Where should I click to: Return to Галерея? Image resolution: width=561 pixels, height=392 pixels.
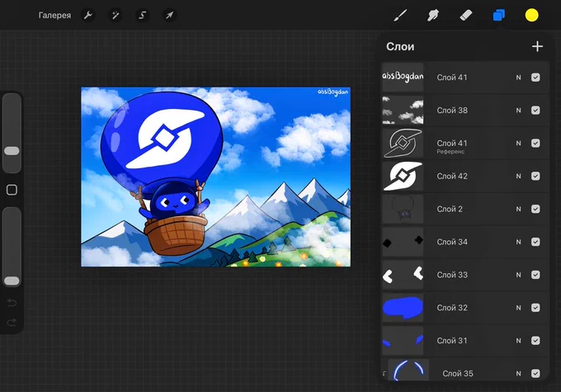[x=54, y=16]
